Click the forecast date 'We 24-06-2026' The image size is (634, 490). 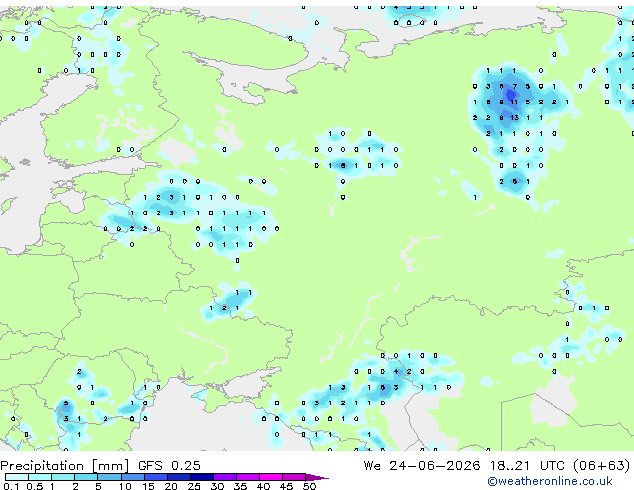click(x=422, y=466)
